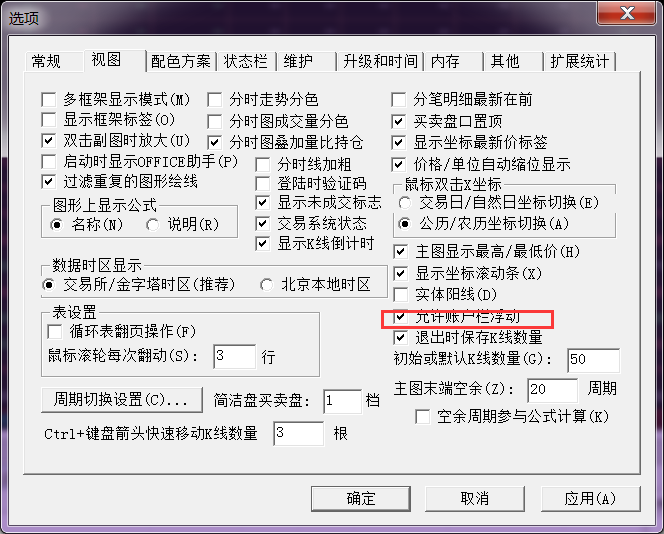Choose 北京本地时区 radio option
The image size is (664, 534).
tap(266, 285)
